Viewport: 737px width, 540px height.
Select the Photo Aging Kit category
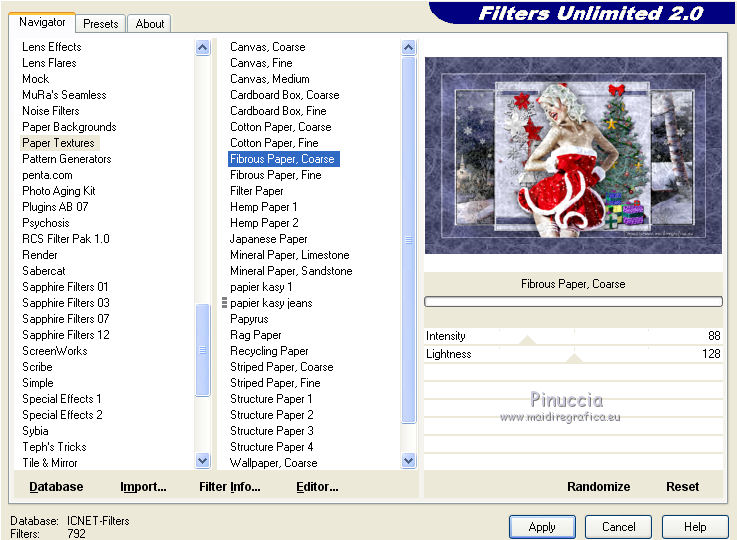tap(59, 191)
